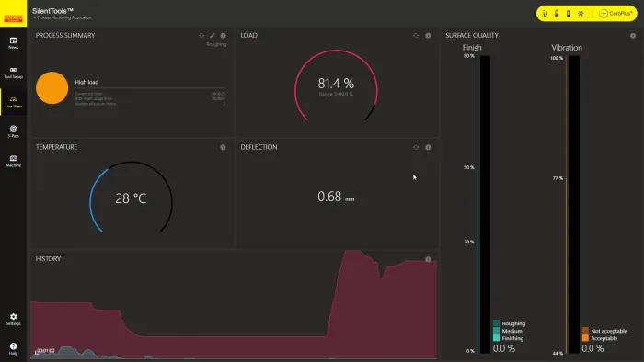The width and height of the screenshot is (644, 362).
Task: Click the Vibration column heading
Action: point(567,48)
